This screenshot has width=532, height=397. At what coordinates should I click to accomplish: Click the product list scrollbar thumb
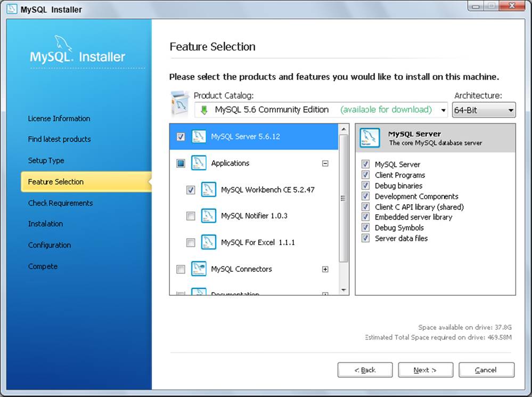(343, 198)
